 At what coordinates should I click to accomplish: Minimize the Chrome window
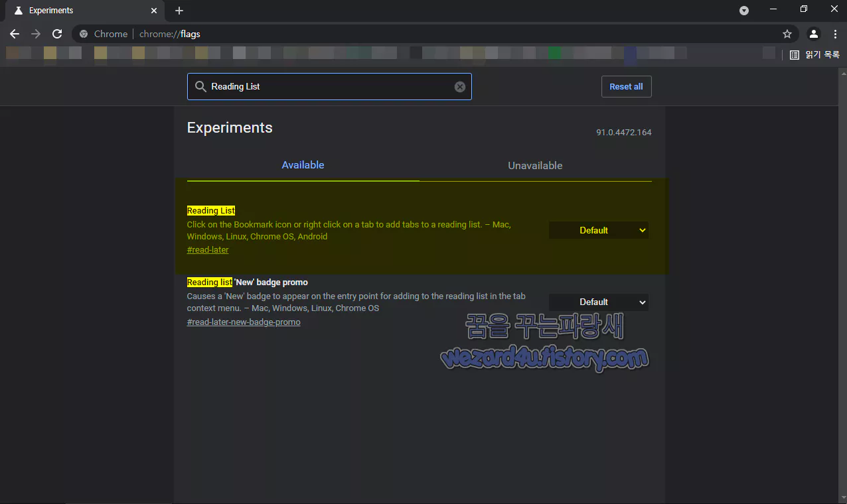773,9
